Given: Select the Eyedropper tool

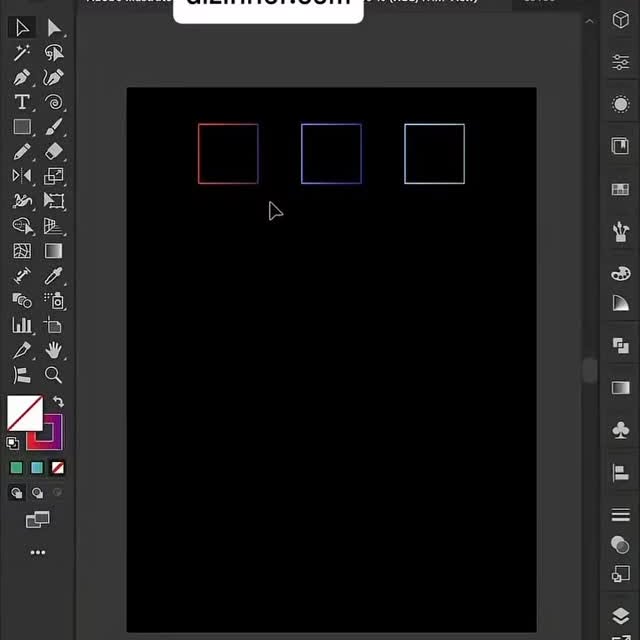Looking at the screenshot, I should pyautogui.click(x=54, y=275).
